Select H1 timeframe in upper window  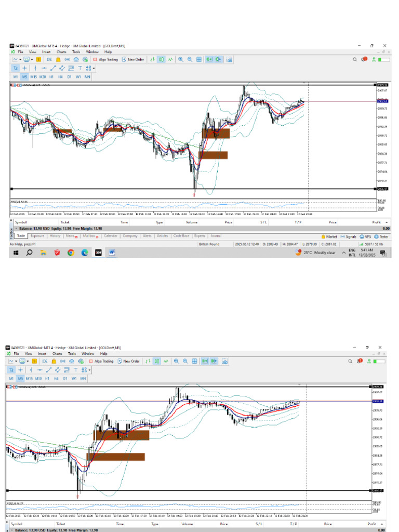51,77
